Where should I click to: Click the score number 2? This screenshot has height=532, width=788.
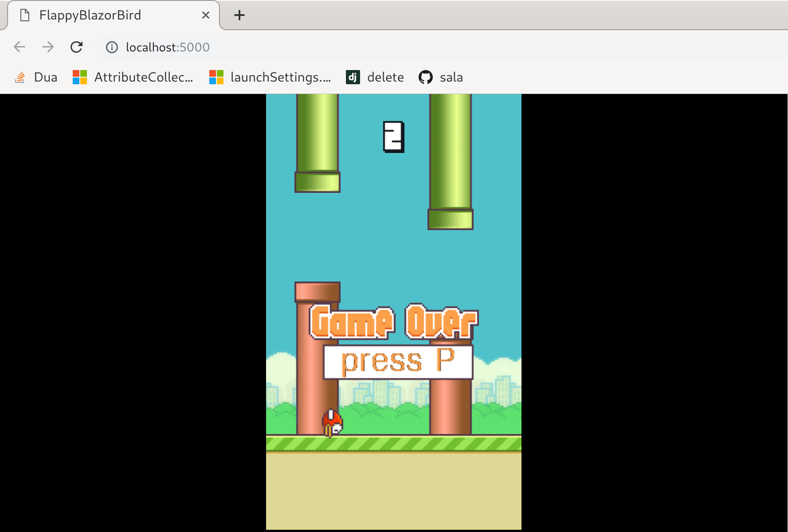tap(394, 137)
